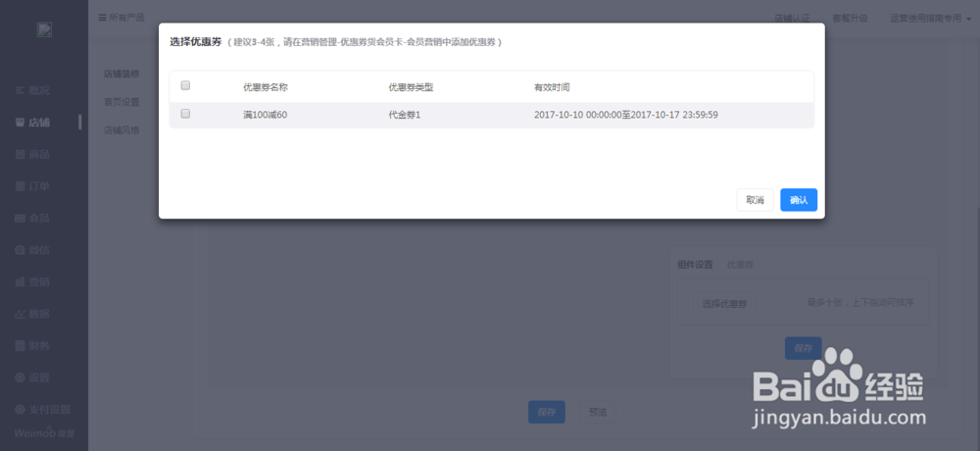Open the 设置 settings gear in sidebar
The image size is (980, 451).
pos(20,377)
